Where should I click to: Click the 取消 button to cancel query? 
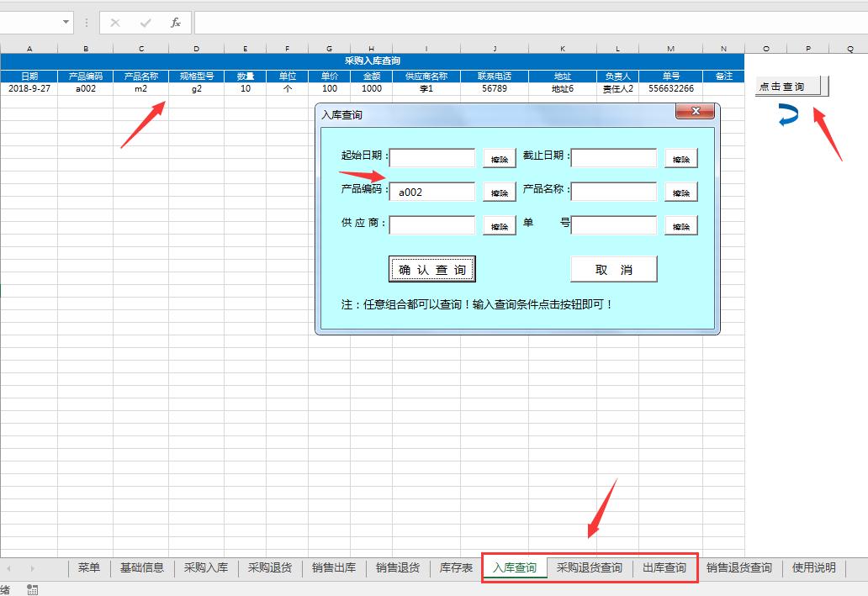[614, 268]
